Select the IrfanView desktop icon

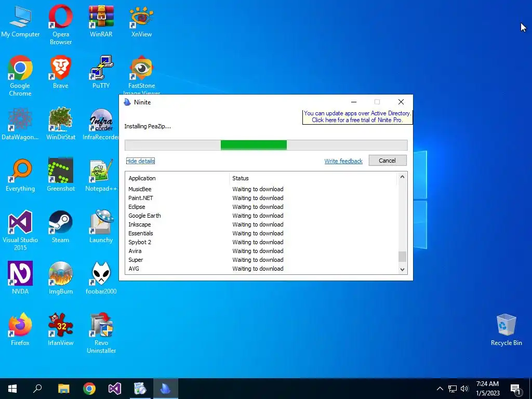(61, 330)
